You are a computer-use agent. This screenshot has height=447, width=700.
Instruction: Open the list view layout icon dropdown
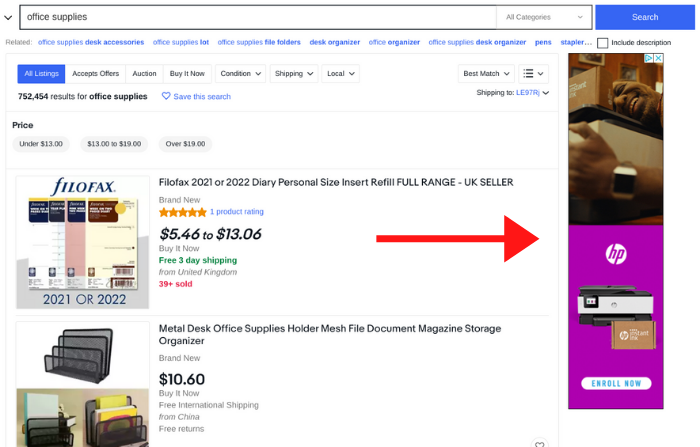[x=533, y=74]
